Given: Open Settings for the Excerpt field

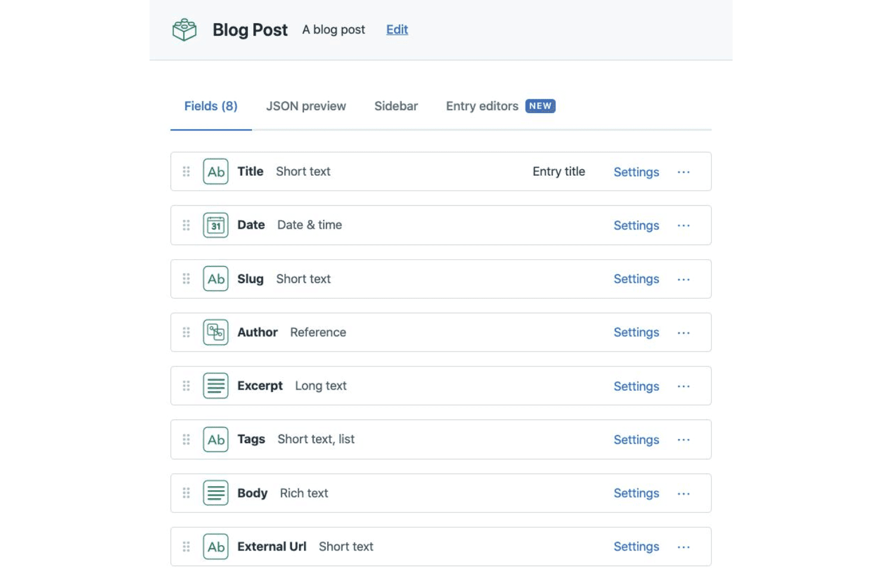Looking at the screenshot, I should (x=636, y=387).
